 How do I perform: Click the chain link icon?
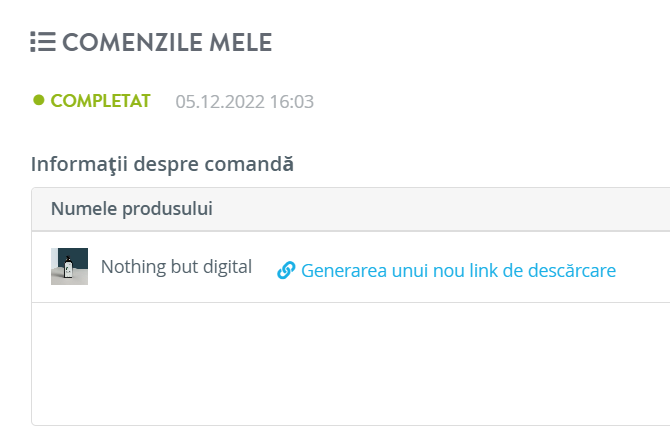pos(286,270)
